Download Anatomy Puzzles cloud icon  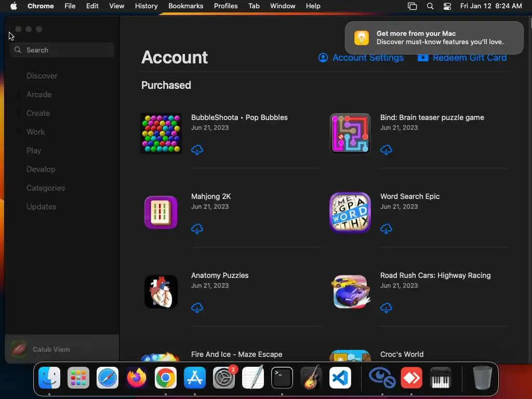[197, 308]
